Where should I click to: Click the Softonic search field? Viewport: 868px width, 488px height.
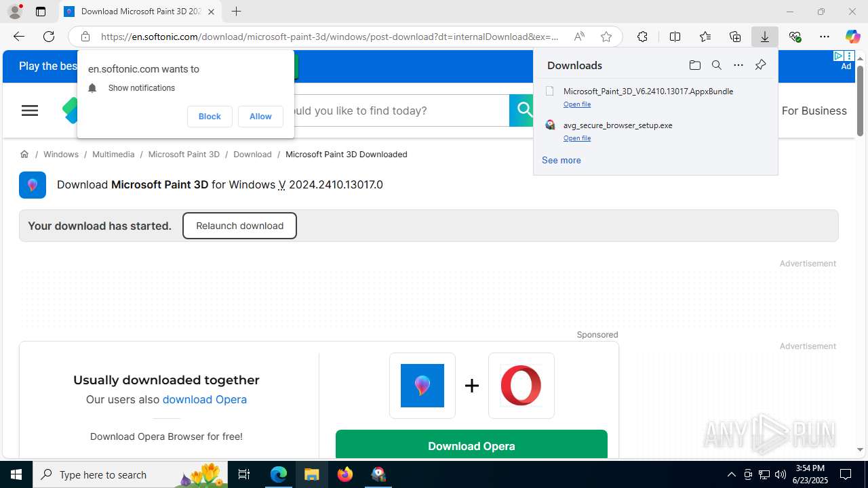point(401,110)
